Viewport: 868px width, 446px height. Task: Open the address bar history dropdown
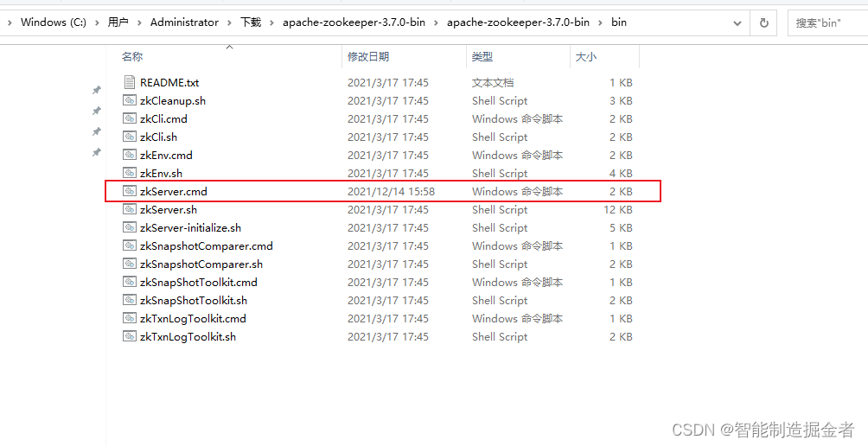pyautogui.click(x=737, y=22)
